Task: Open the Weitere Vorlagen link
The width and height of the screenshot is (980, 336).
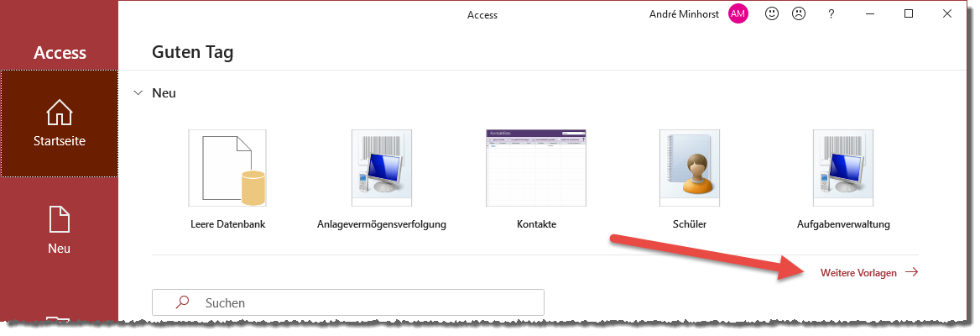Action: pyautogui.click(x=858, y=273)
